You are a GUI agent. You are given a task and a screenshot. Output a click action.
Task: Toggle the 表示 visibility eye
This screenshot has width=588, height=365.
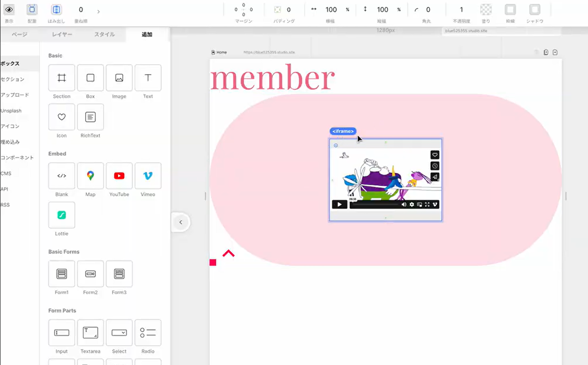[x=9, y=10]
